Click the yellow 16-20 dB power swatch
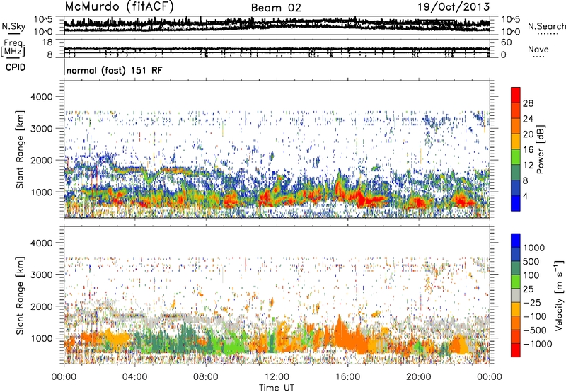 pyautogui.click(x=516, y=141)
